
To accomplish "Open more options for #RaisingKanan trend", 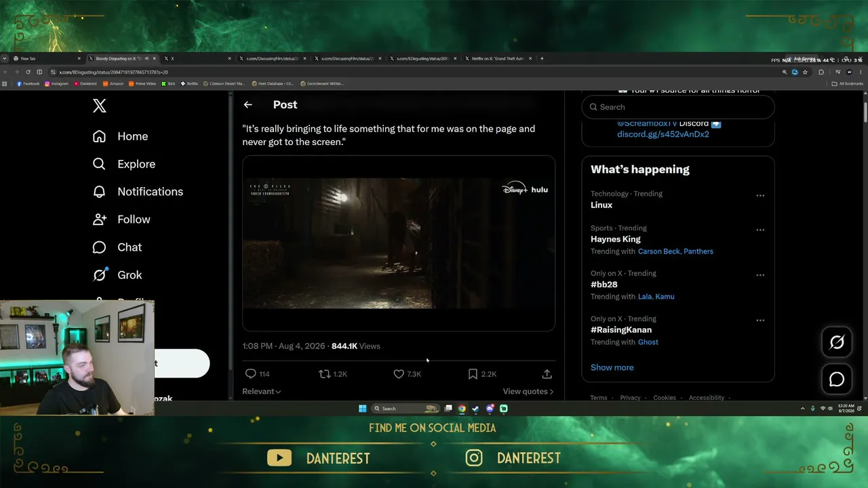I will click(x=760, y=321).
